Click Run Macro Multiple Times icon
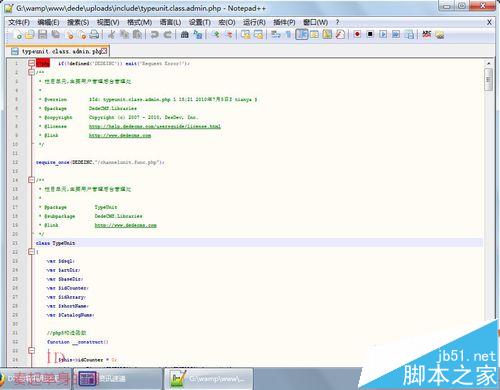 (396, 34)
